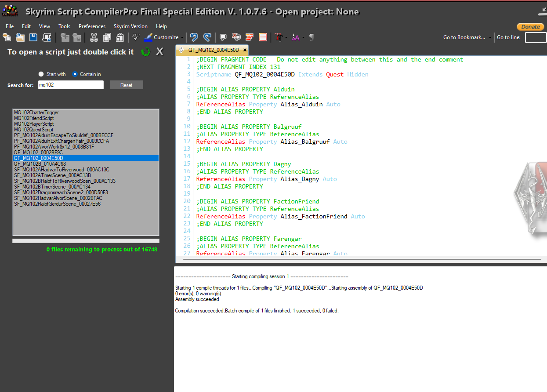The image size is (547, 392).
Task: Open the Customize dropdown arrow
Action: click(x=182, y=38)
